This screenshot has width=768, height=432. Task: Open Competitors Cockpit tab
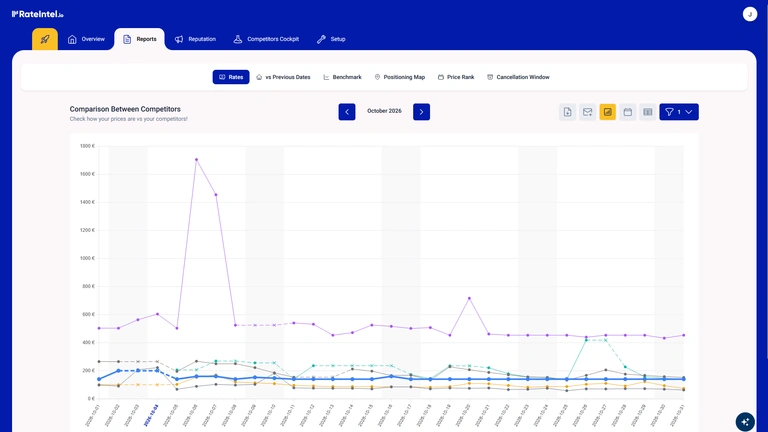(x=266, y=39)
